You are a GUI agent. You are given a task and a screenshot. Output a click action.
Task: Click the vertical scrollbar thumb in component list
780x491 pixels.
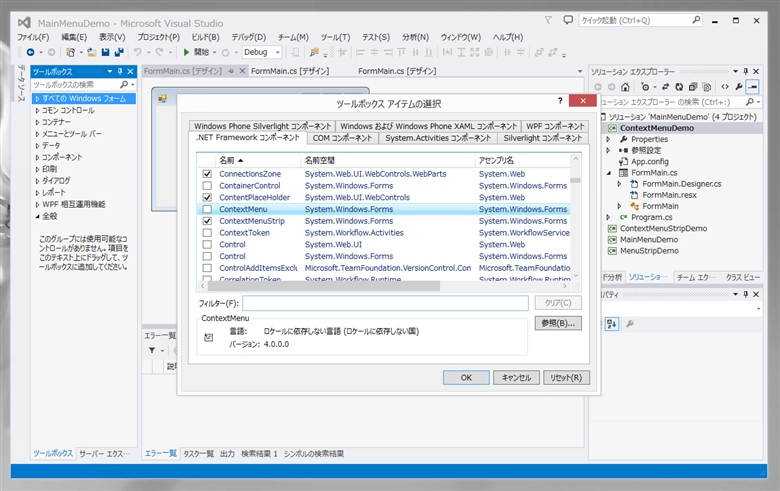(x=576, y=181)
